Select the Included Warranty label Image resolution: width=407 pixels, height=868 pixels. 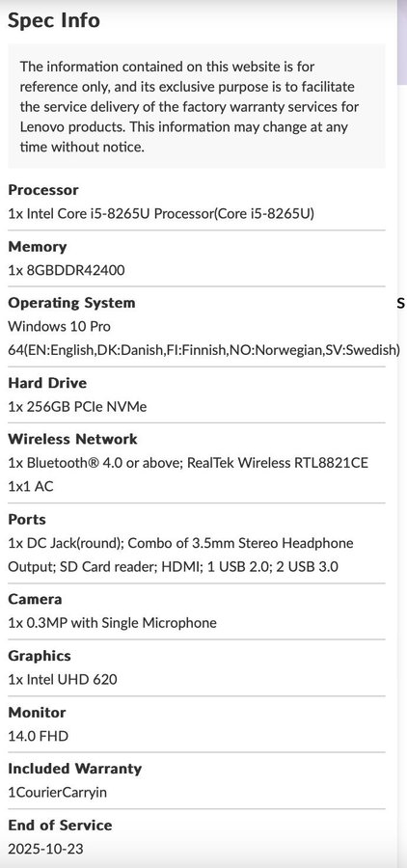click(75, 769)
